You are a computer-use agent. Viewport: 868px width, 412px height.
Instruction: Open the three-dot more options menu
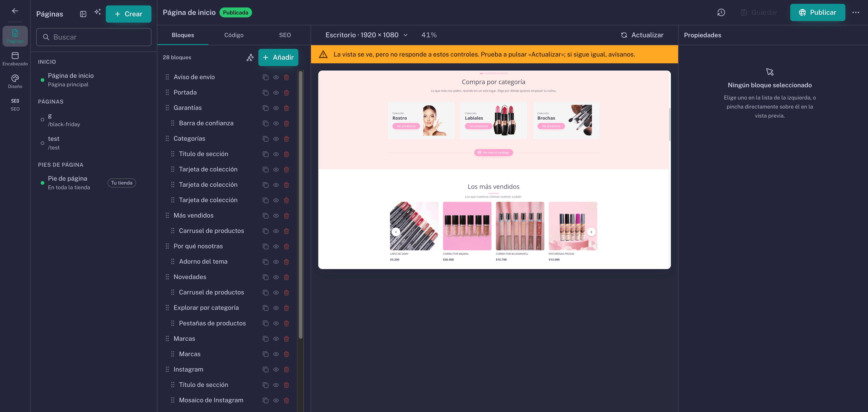(x=856, y=12)
